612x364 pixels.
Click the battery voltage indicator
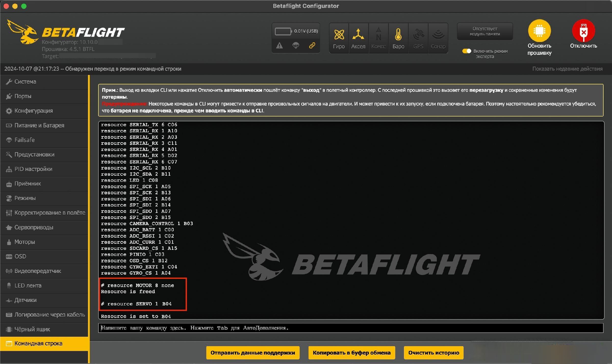[296, 31]
